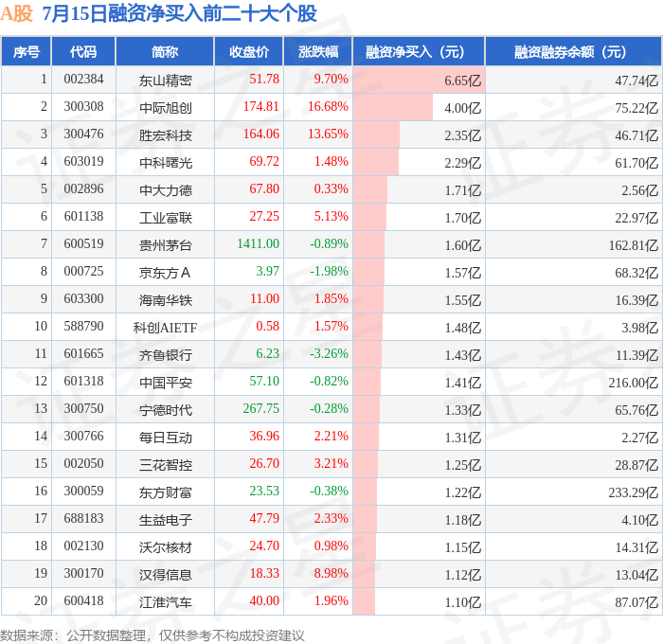Click the 融资净买入（元） column header
Image resolution: width=663 pixels, height=644 pixels.
(x=419, y=51)
